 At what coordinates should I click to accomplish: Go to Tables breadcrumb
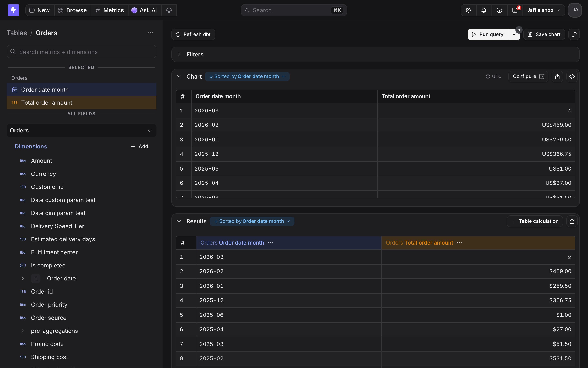point(17,33)
